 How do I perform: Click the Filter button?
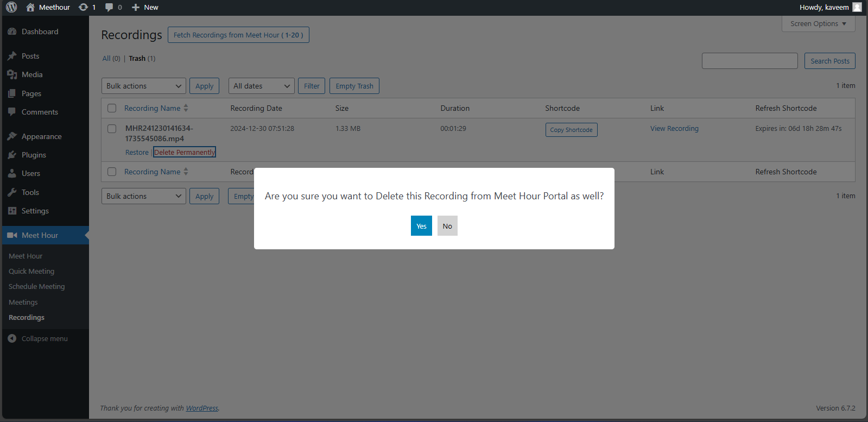[312, 86]
